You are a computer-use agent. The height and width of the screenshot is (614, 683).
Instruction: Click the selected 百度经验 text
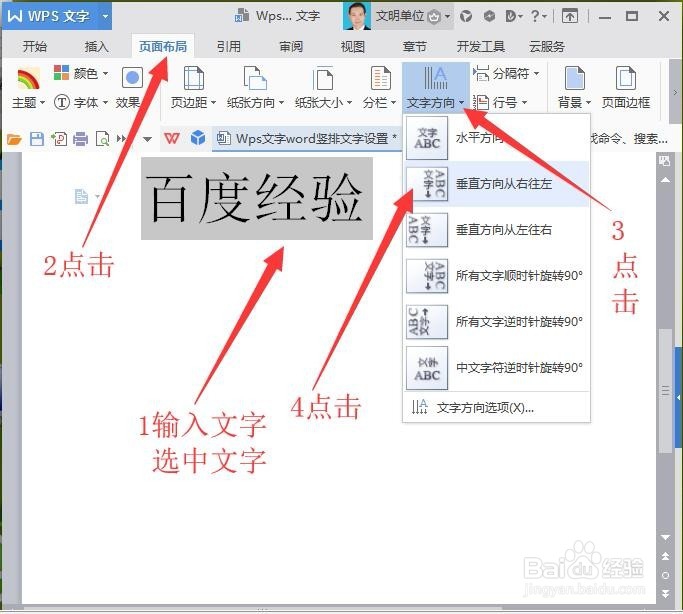coord(257,199)
